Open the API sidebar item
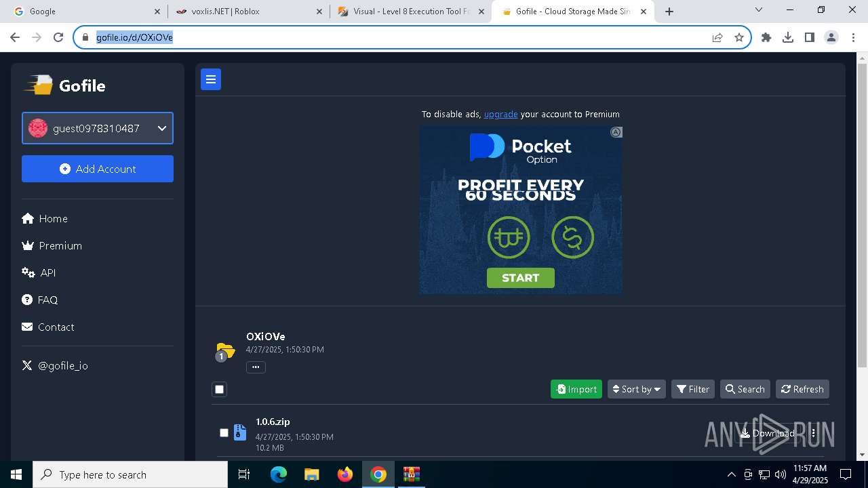868x488 pixels. tap(39, 272)
